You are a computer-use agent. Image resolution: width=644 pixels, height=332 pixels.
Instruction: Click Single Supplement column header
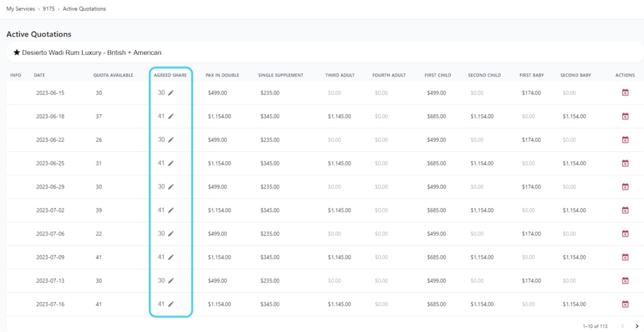281,75
